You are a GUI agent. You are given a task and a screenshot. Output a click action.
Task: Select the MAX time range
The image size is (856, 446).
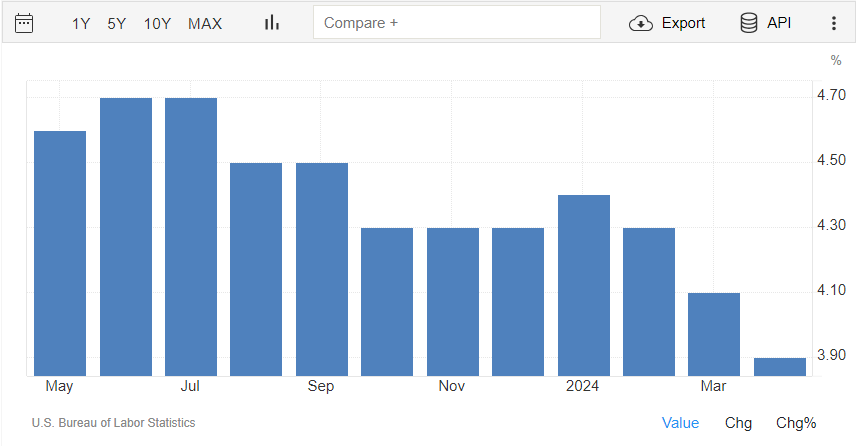[205, 23]
